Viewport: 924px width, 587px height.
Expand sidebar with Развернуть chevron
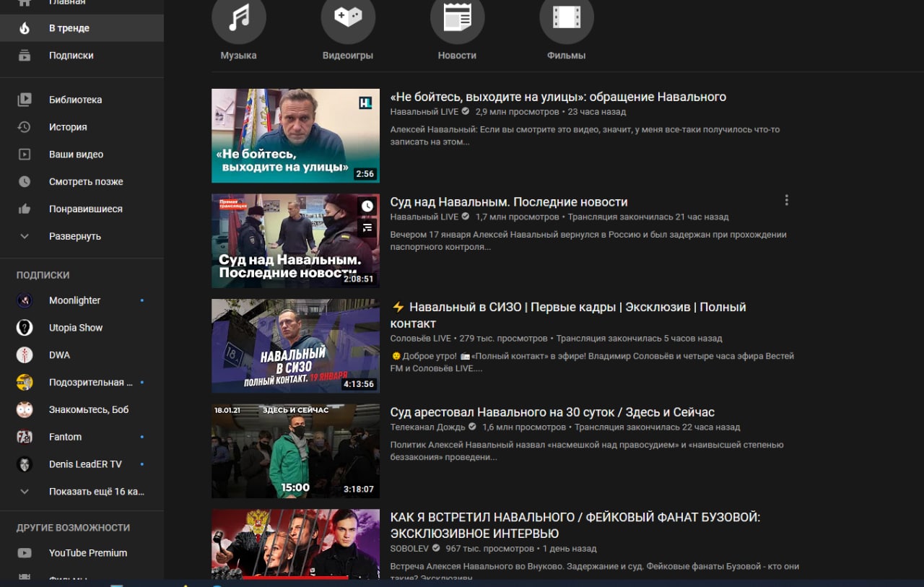(x=25, y=237)
